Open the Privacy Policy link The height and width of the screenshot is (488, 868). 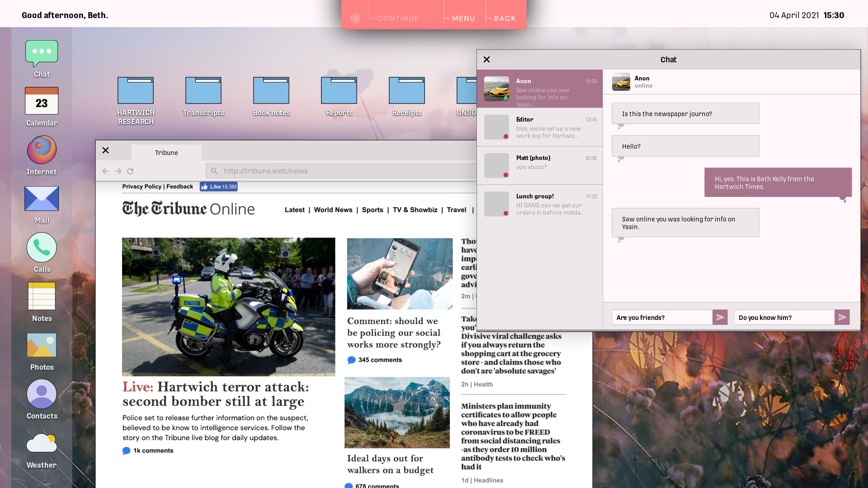click(x=142, y=187)
